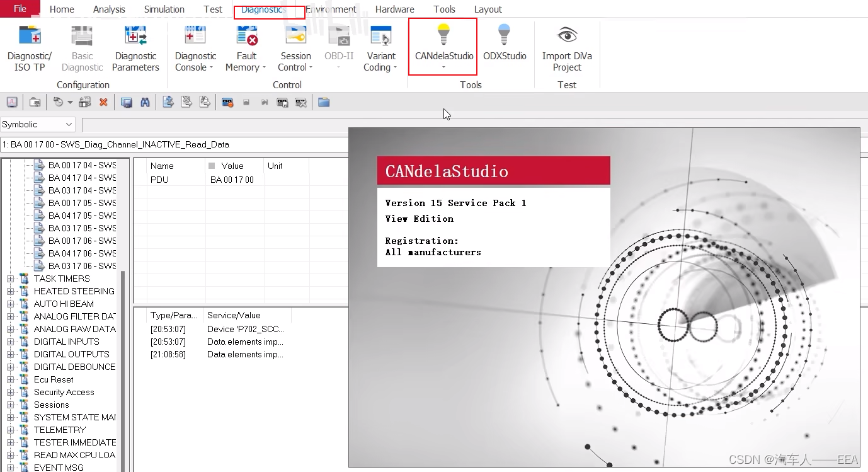Viewport: 868px width, 472px height.
Task: Click the delete macro toolbar icon
Action: tap(301, 102)
